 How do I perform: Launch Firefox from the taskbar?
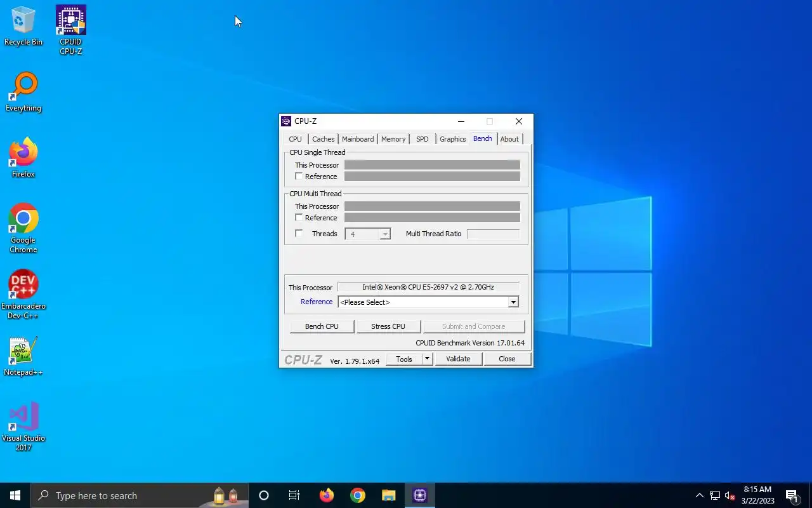tap(327, 495)
